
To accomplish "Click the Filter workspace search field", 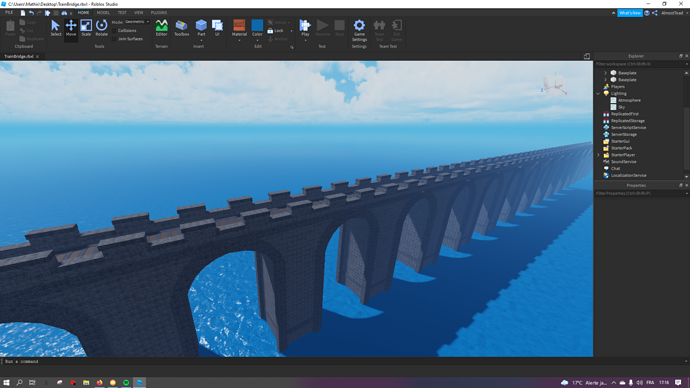I will [x=639, y=64].
